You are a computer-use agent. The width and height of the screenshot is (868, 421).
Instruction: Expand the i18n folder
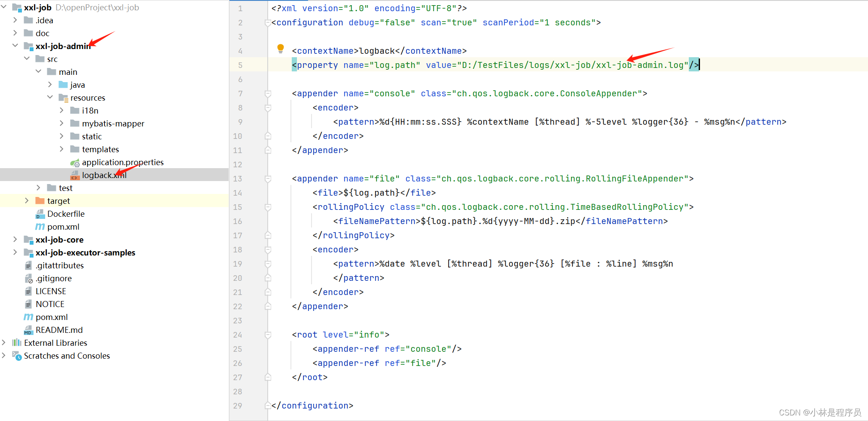coord(62,111)
